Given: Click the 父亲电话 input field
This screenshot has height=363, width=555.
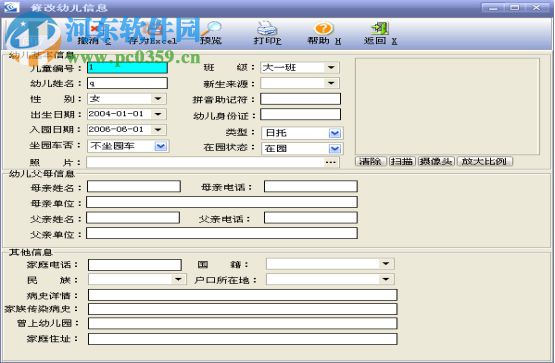Looking at the screenshot, I should click(310, 218).
